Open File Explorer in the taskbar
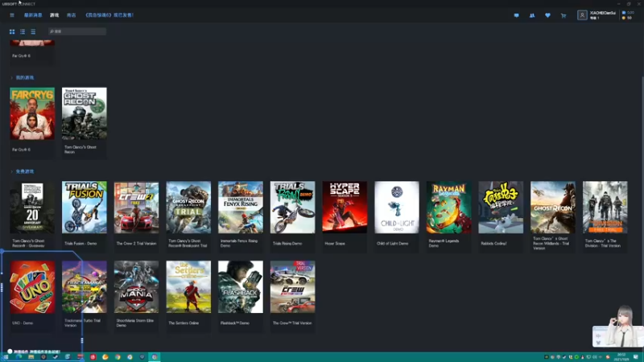 pos(31,357)
